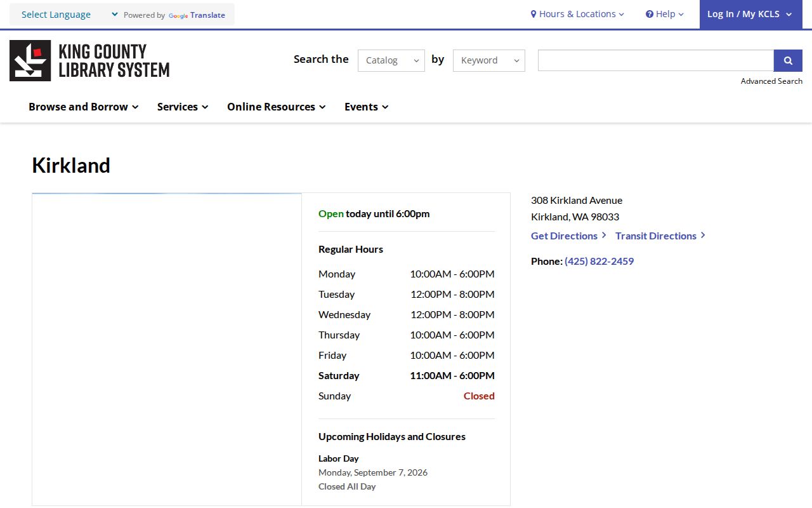The height and width of the screenshot is (508, 812).
Task: Click the Closed All Day text
Action: pos(347,486)
